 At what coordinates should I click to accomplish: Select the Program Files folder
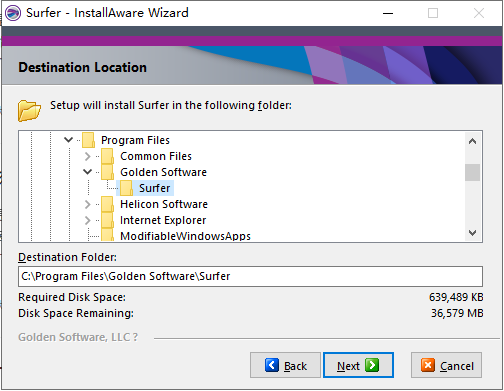[x=135, y=140]
